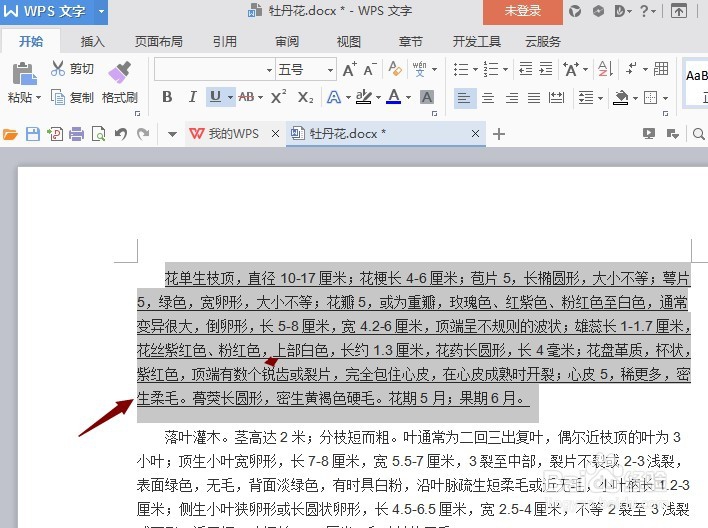This screenshot has height=528, width=708.
Task: Increase paragraph indent
Action: pos(546,69)
